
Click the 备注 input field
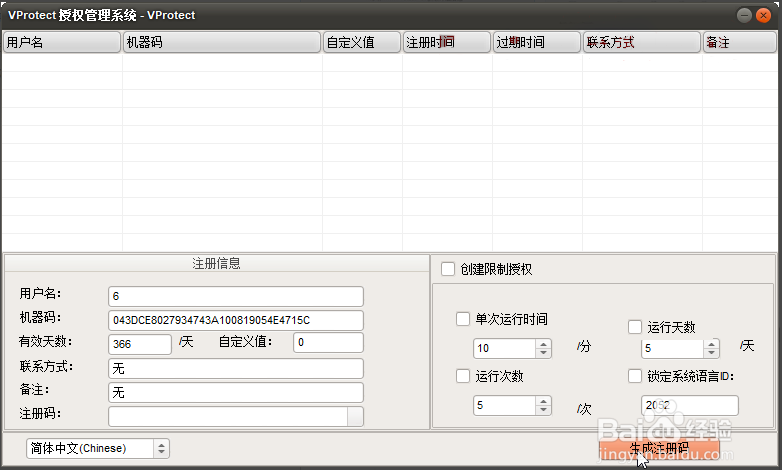[x=235, y=392]
